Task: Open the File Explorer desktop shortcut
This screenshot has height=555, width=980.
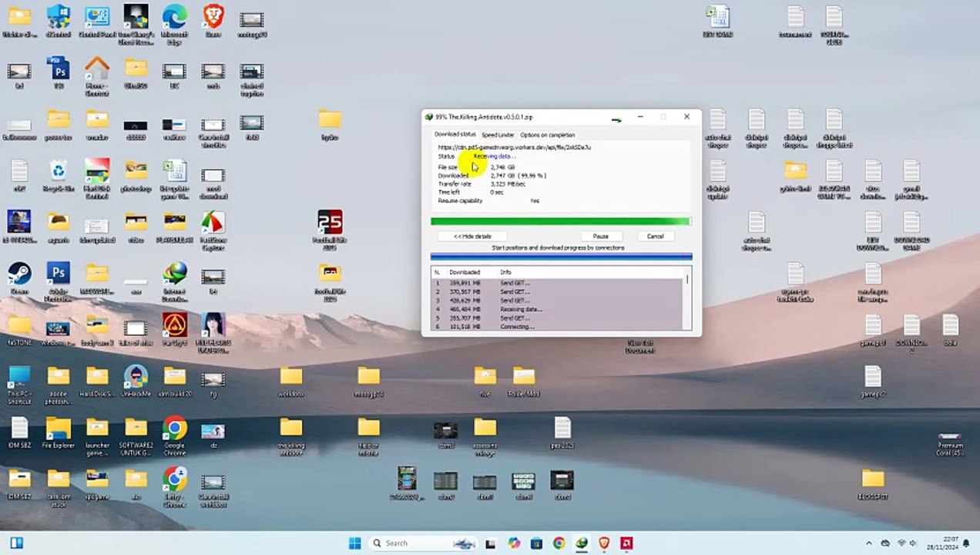Action: [x=58, y=432]
